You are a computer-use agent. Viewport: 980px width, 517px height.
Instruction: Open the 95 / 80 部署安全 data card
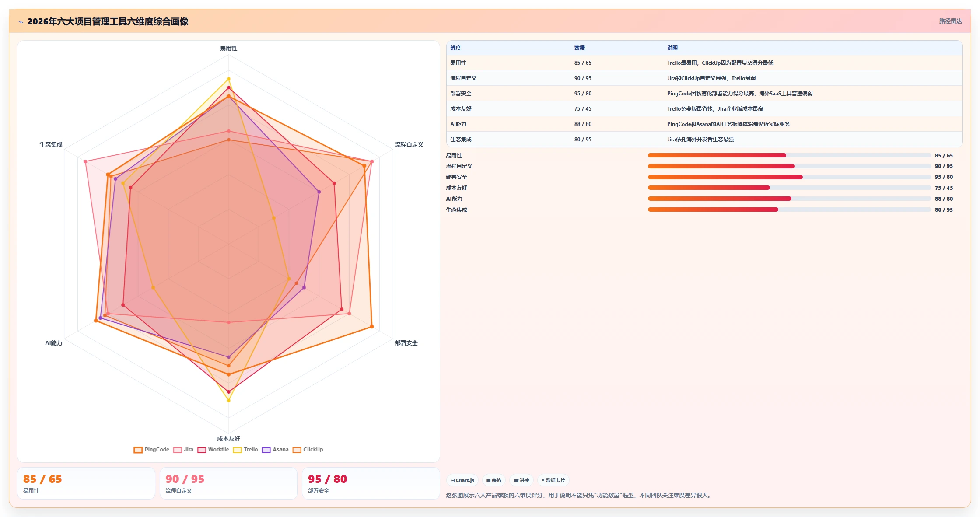(x=371, y=483)
